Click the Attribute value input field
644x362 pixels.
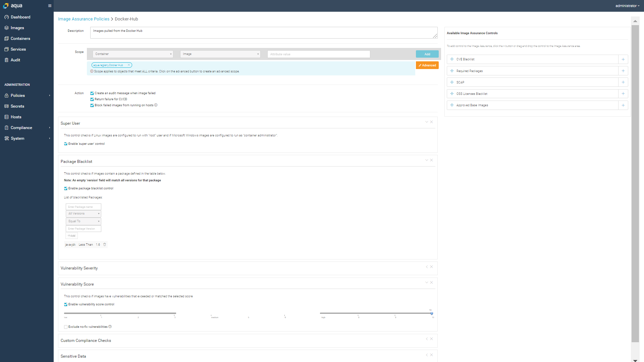click(x=319, y=54)
